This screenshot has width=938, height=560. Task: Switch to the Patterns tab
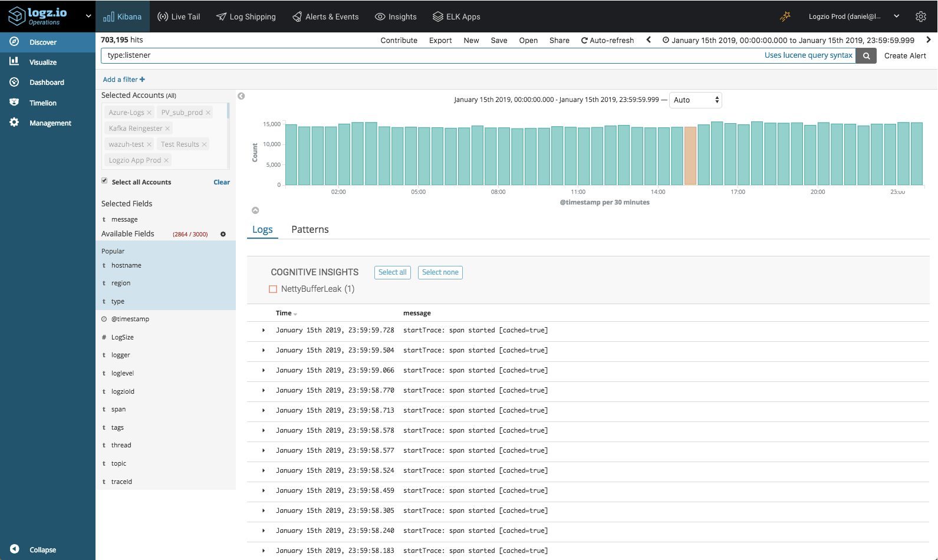pyautogui.click(x=310, y=229)
